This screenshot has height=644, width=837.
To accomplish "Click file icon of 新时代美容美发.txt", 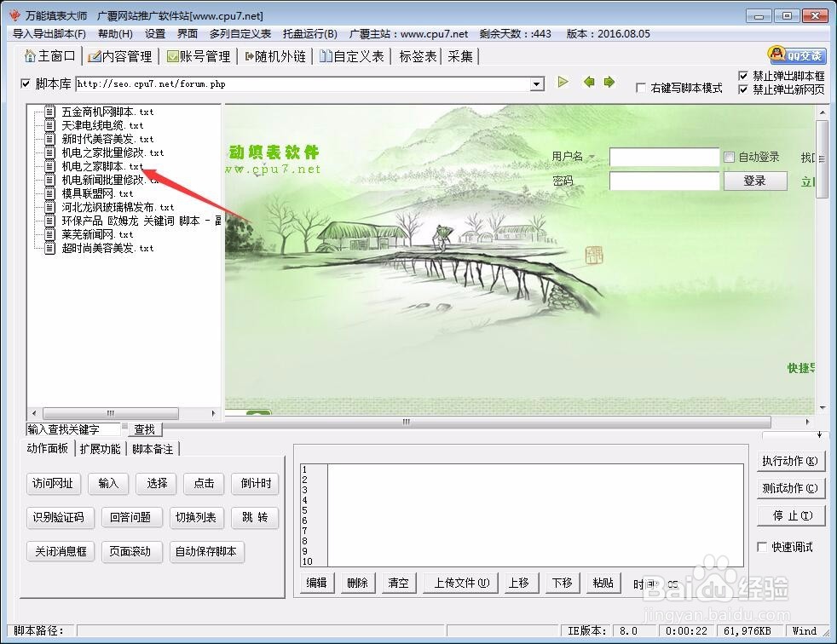I will (x=49, y=139).
